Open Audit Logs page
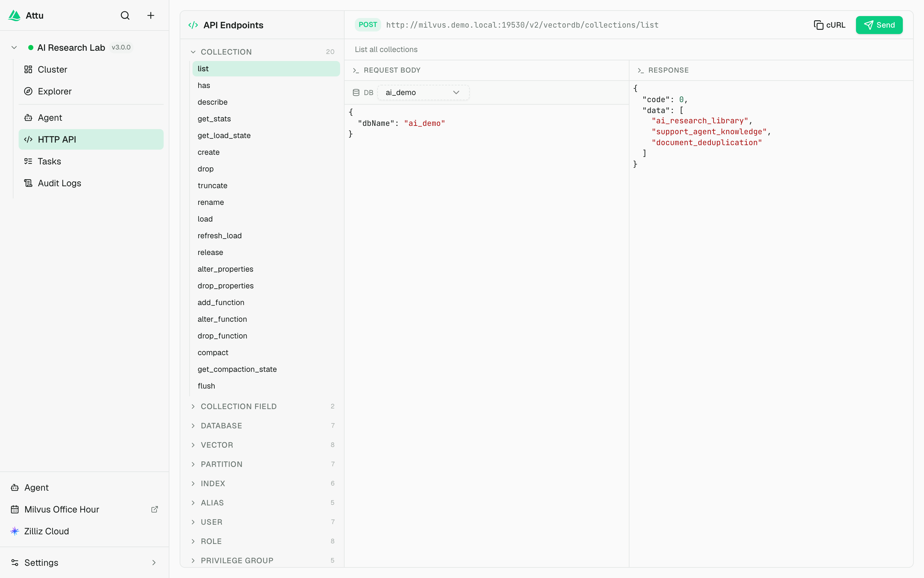The height and width of the screenshot is (578, 924). [91, 183]
